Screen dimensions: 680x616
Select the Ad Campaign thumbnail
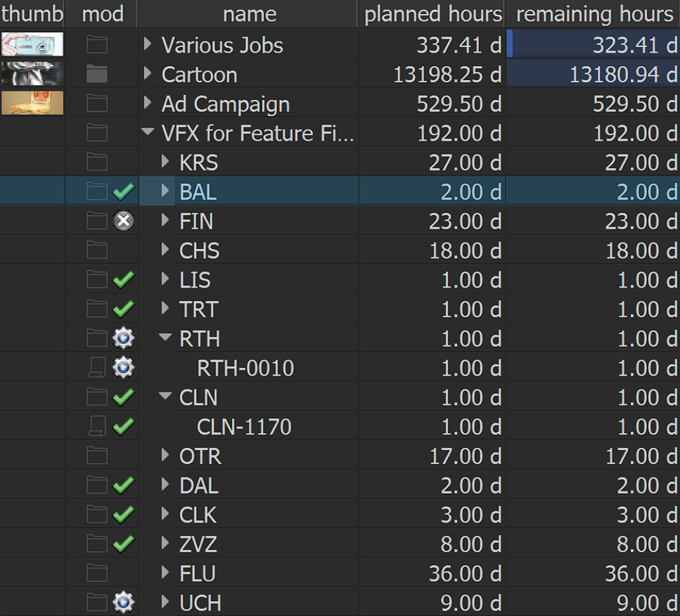(32, 103)
